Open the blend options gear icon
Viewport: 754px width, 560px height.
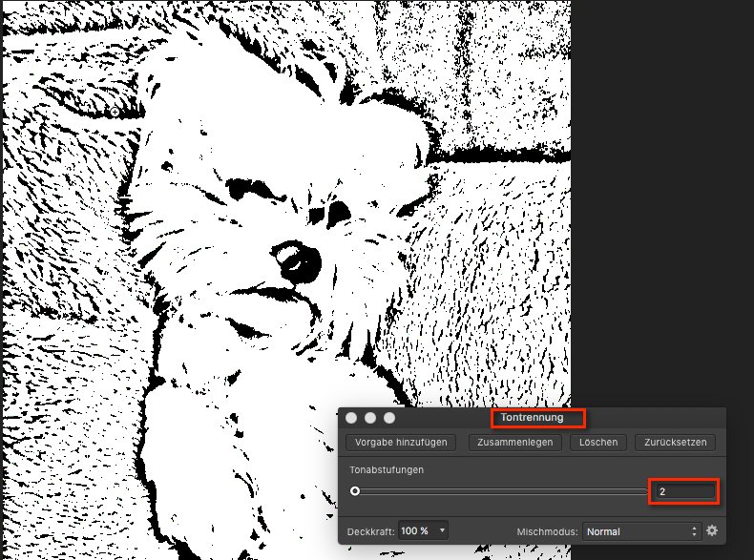tap(711, 530)
